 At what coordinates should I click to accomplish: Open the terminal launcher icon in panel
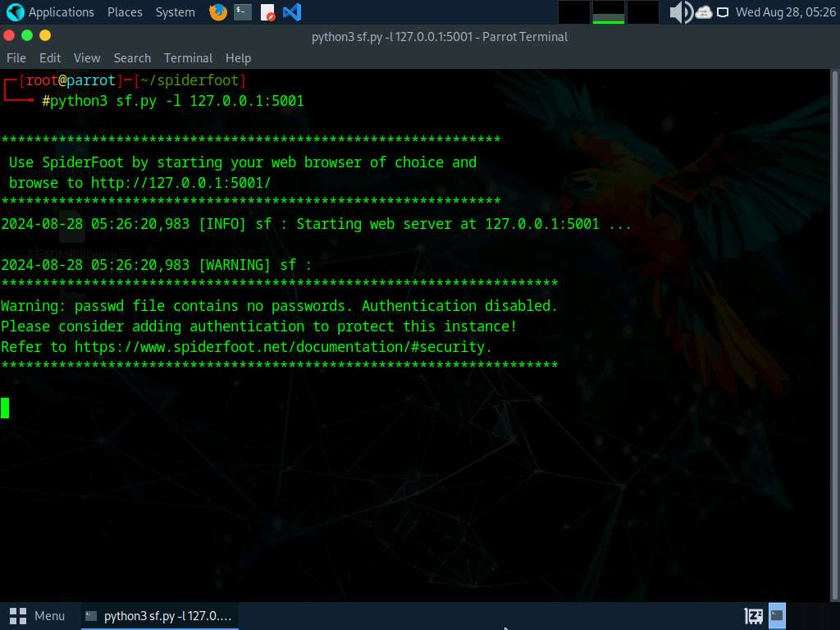[243, 11]
